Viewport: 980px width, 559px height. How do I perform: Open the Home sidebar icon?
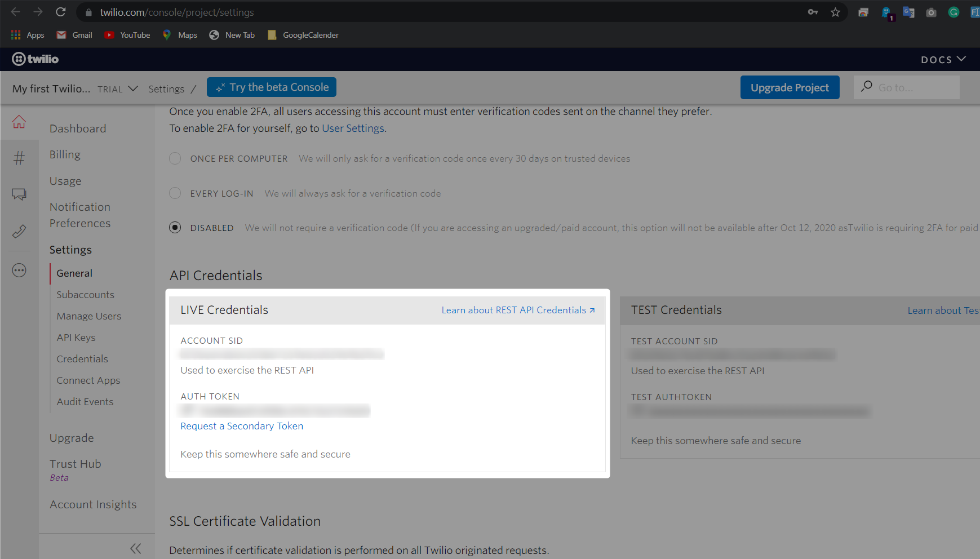19,122
